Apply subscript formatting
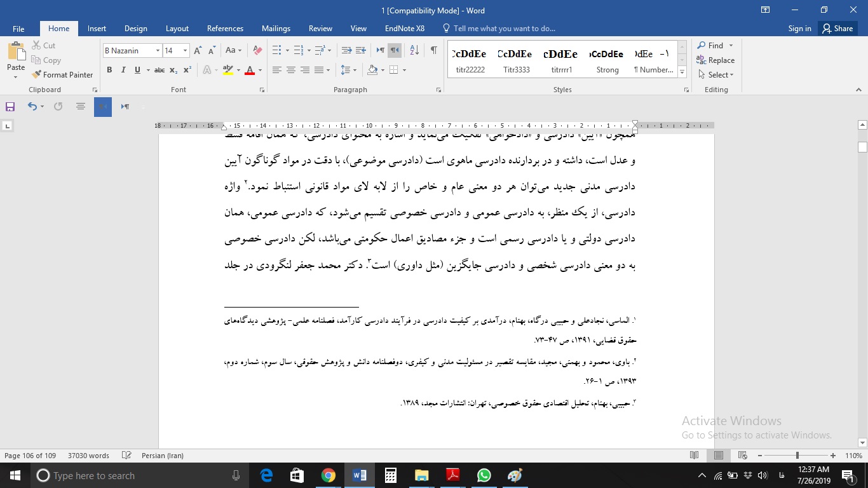Screen dimensions: 868x488 tap(173, 70)
